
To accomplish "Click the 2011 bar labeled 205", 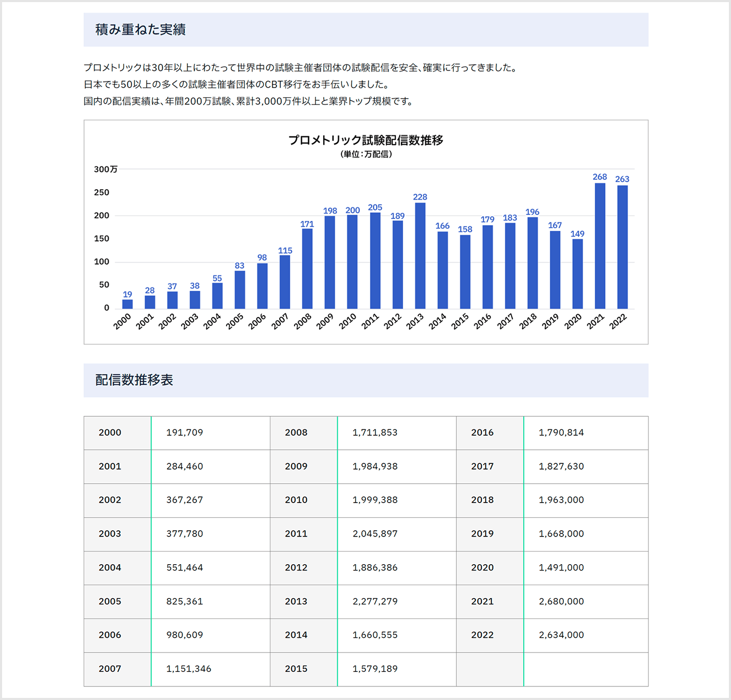I will [x=375, y=261].
